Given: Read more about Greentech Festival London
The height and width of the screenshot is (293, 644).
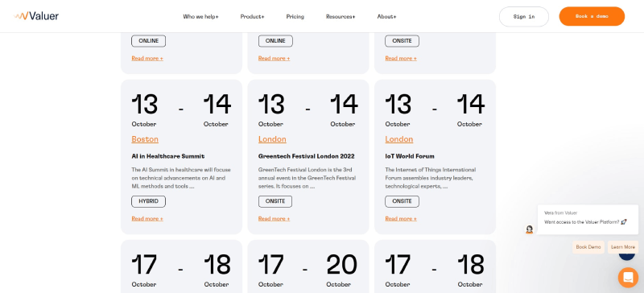Looking at the screenshot, I should (x=274, y=219).
